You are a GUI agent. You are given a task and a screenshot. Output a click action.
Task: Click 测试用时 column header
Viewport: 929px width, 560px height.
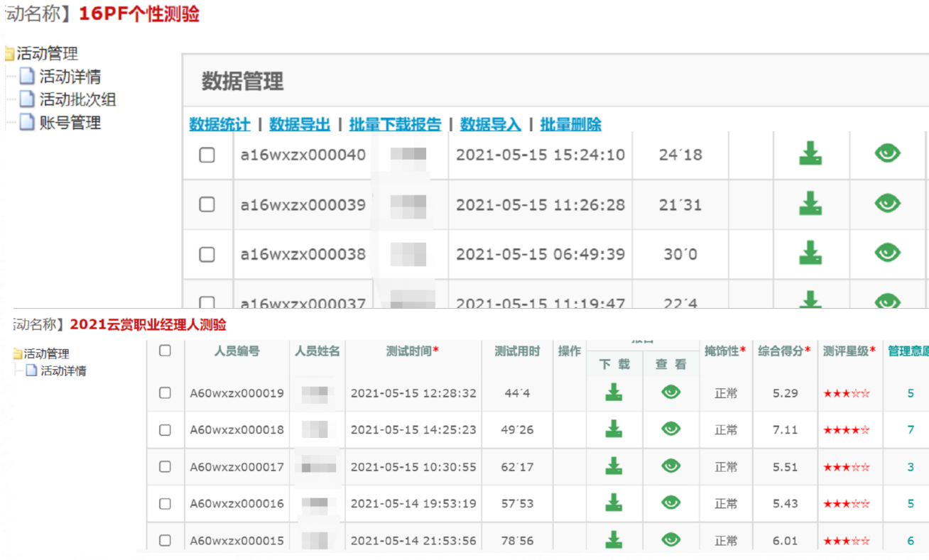517,351
